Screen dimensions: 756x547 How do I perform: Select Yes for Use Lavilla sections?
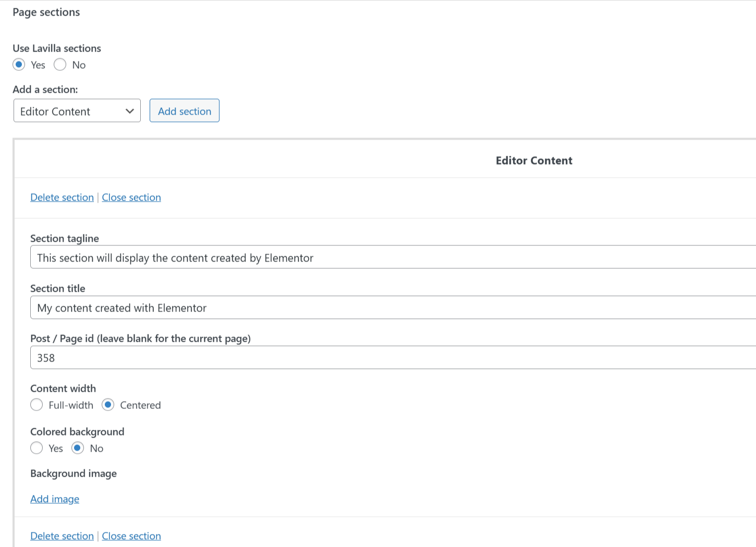[19, 65]
